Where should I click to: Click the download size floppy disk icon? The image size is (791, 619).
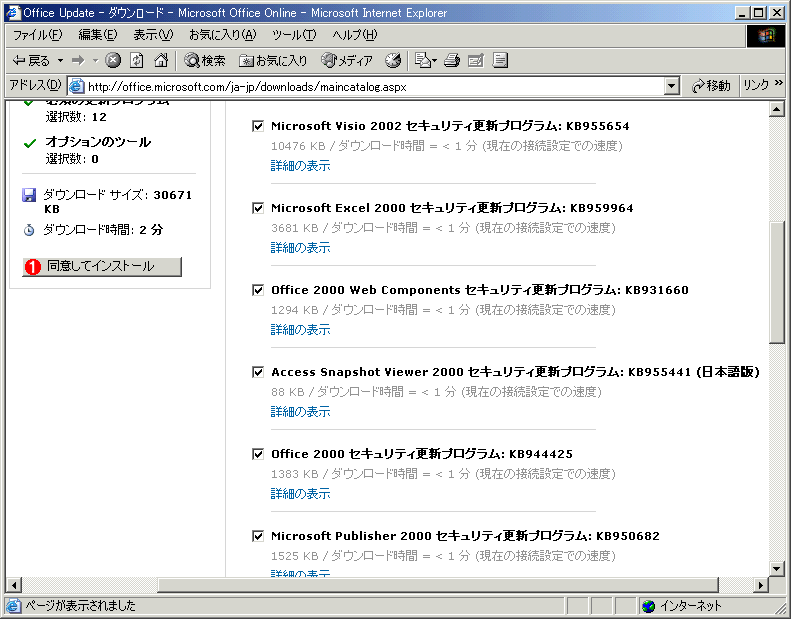(x=29, y=195)
